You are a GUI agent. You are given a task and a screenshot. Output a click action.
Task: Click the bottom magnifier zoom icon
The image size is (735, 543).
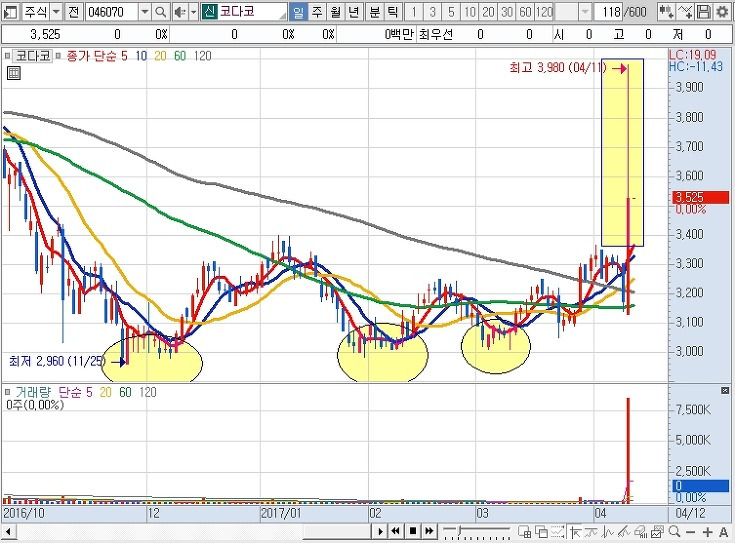click(674, 532)
